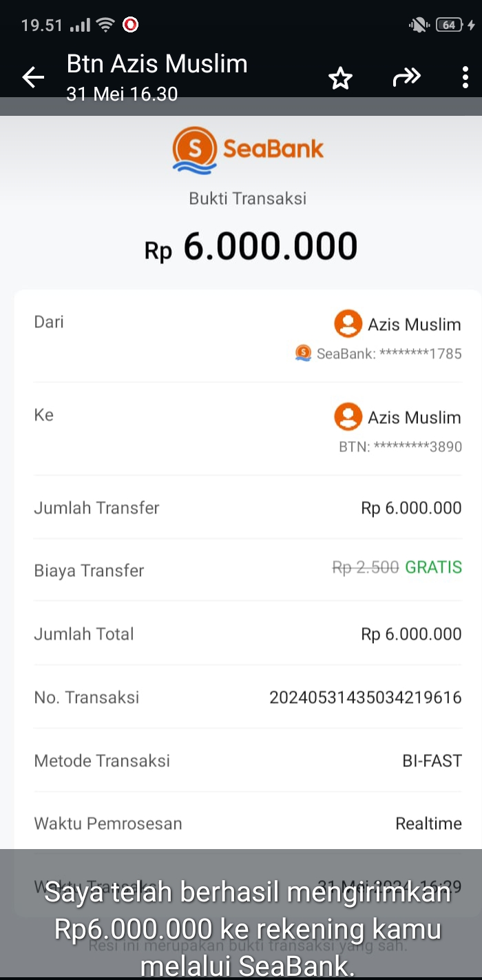This screenshot has width=482, height=980.
Task: Tap the Btn Azis Muslim contact title
Action: point(157,64)
